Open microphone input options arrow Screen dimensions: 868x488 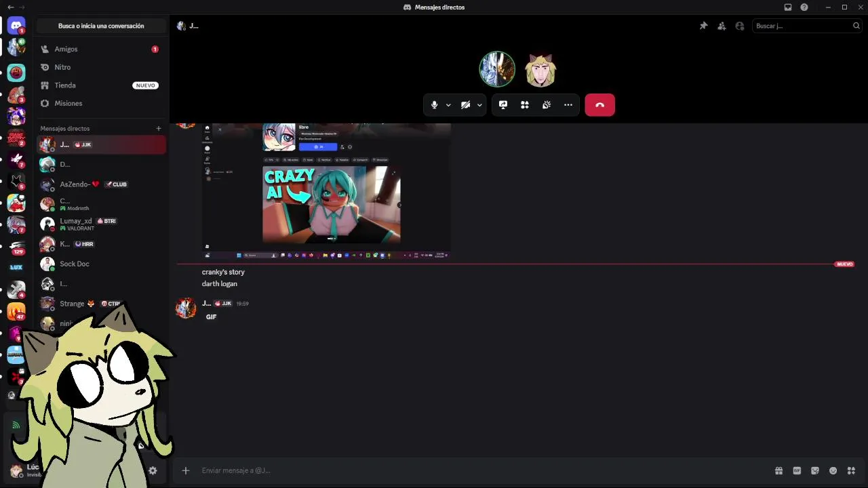[448, 105]
